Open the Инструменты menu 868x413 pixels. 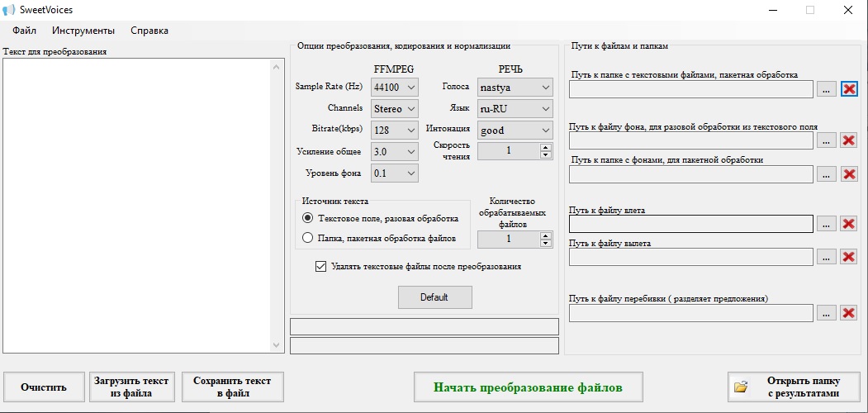tap(83, 31)
